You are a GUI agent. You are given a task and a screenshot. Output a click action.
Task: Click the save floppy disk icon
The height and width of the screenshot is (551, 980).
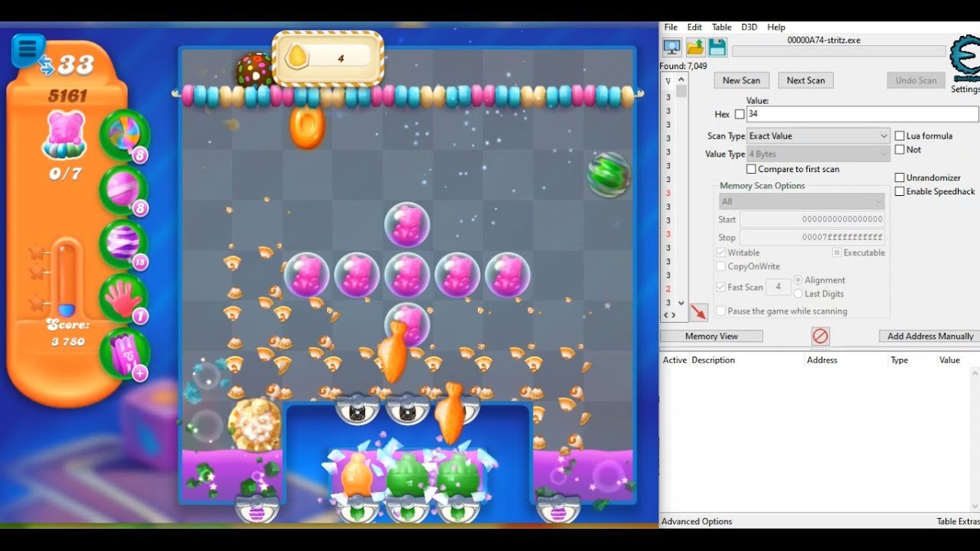[717, 47]
